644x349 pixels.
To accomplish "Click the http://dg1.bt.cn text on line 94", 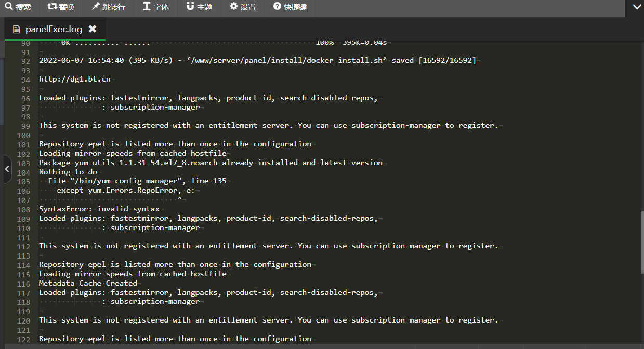I will pos(74,79).
